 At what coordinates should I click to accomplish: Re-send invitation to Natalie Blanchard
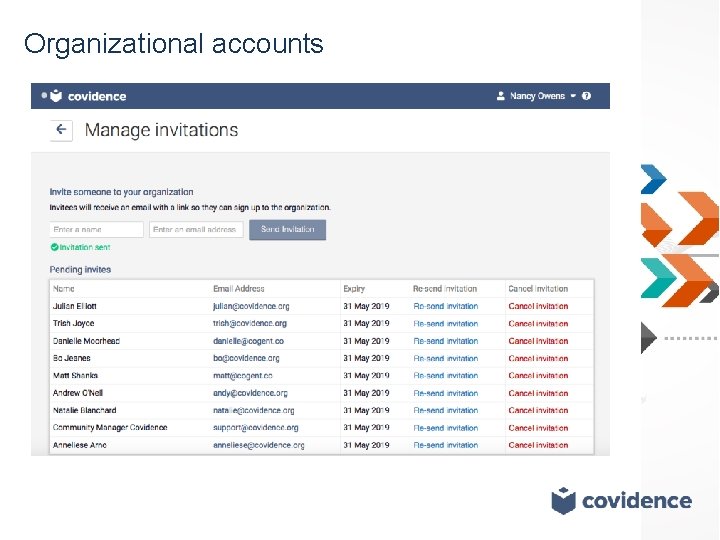(446, 411)
